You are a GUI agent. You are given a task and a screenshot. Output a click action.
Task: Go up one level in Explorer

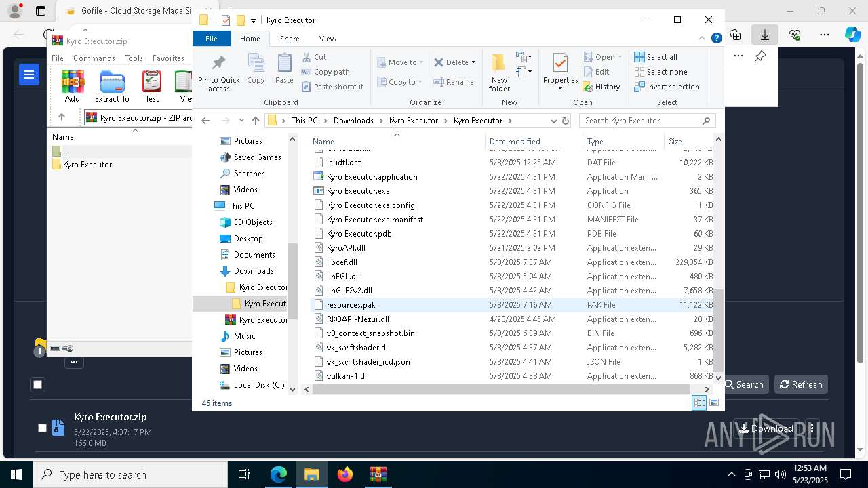tap(256, 121)
